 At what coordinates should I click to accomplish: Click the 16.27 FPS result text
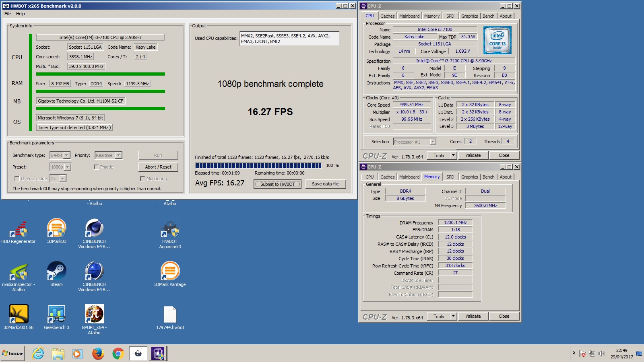pos(270,112)
